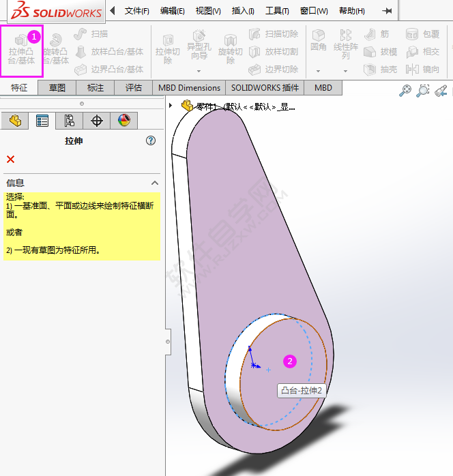Viewport: 453px width, 476px height.
Task: Select the Revolved Cut (旋转切除) tool
Action: 231,50
